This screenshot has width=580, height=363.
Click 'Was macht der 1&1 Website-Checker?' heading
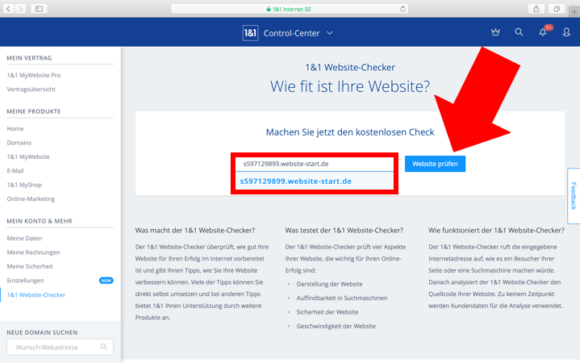(195, 230)
